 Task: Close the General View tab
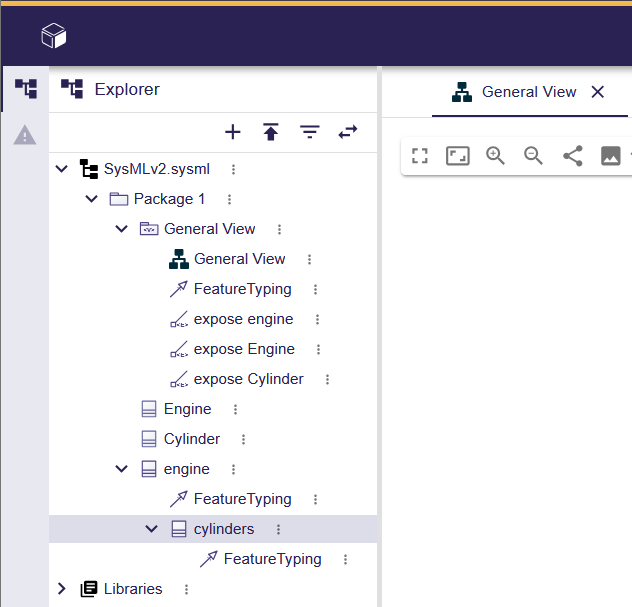click(x=598, y=92)
